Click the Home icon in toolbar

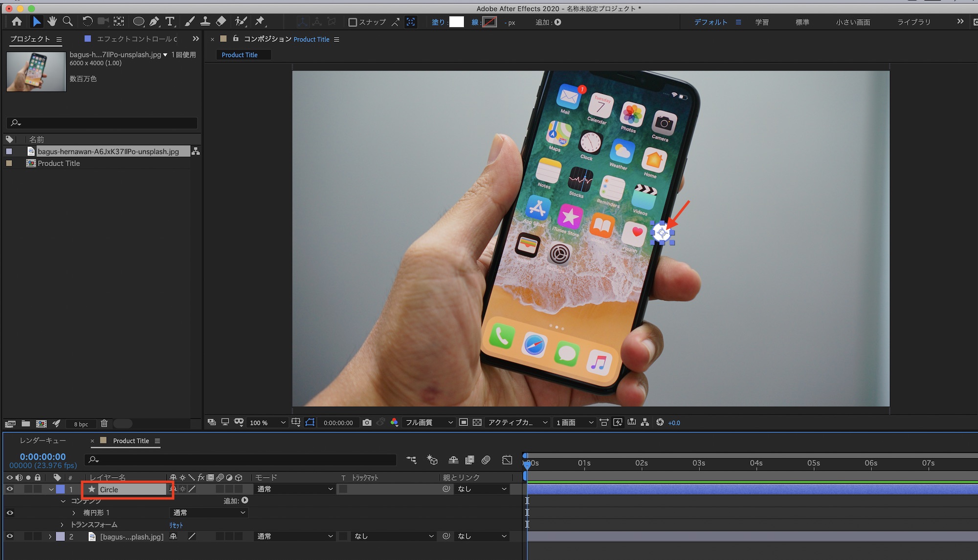tap(17, 22)
